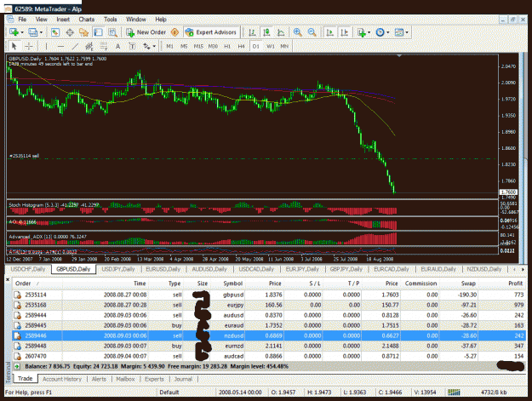The width and height of the screenshot is (532, 401).
Task: Open the NZDUSD,Daily chart tab
Action: click(483, 269)
